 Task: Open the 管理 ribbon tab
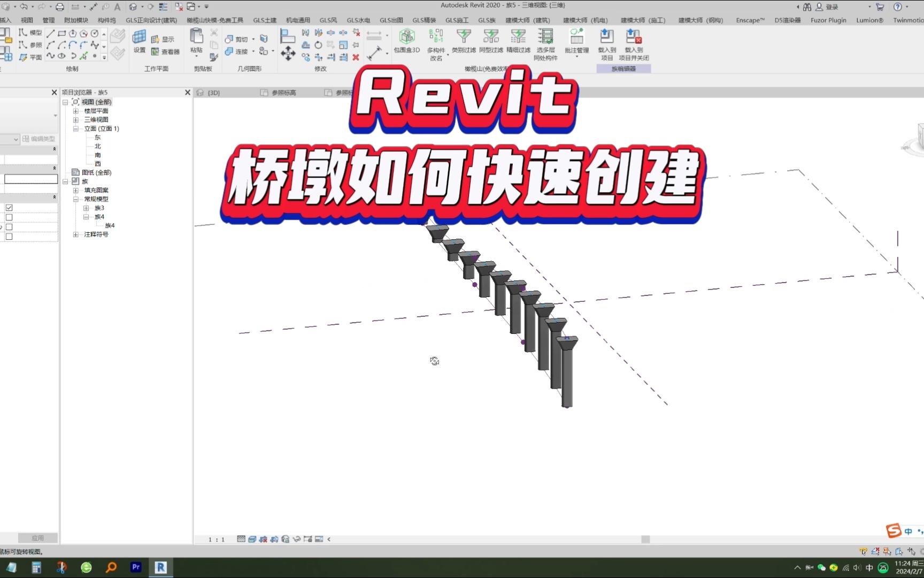(x=49, y=20)
